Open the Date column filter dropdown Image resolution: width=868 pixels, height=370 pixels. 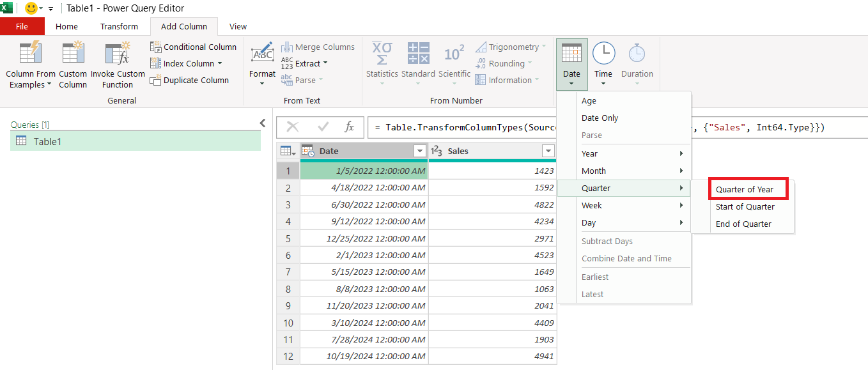[420, 151]
